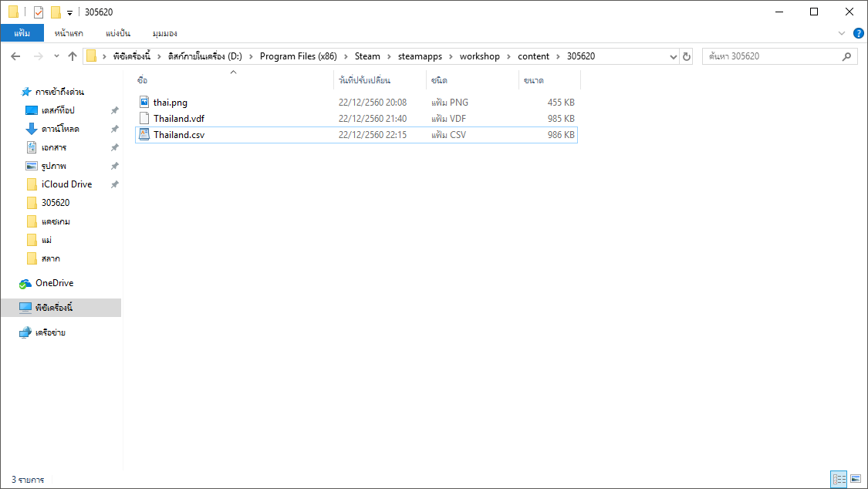868x489 pixels.
Task: Open Desktop (เดสก์ท็อป) in sidebar
Action: [58, 110]
